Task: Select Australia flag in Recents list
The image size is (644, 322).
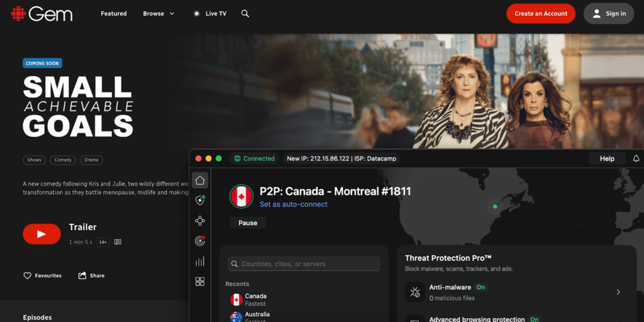Action: [x=236, y=317]
